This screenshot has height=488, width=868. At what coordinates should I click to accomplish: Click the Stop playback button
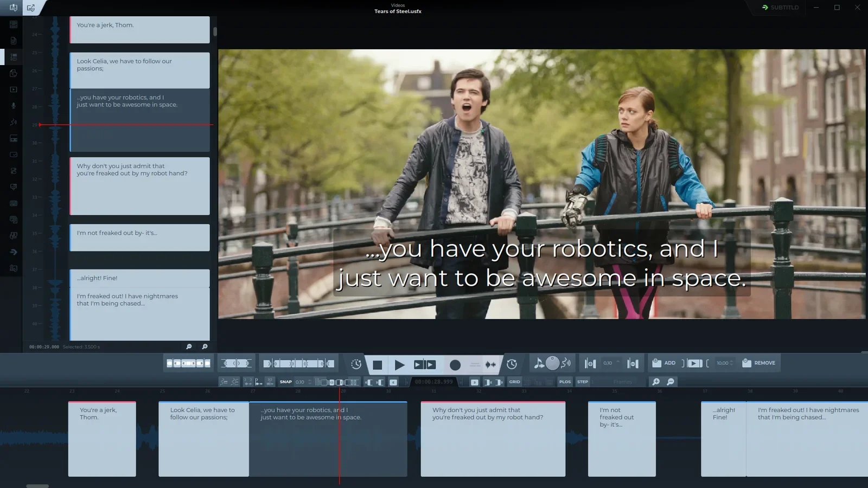[x=377, y=365]
